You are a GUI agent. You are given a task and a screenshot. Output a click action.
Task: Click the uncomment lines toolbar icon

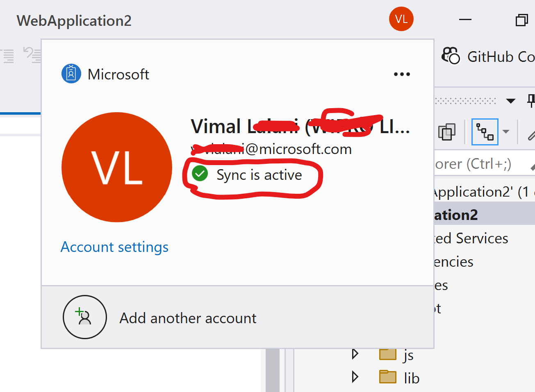coord(32,55)
